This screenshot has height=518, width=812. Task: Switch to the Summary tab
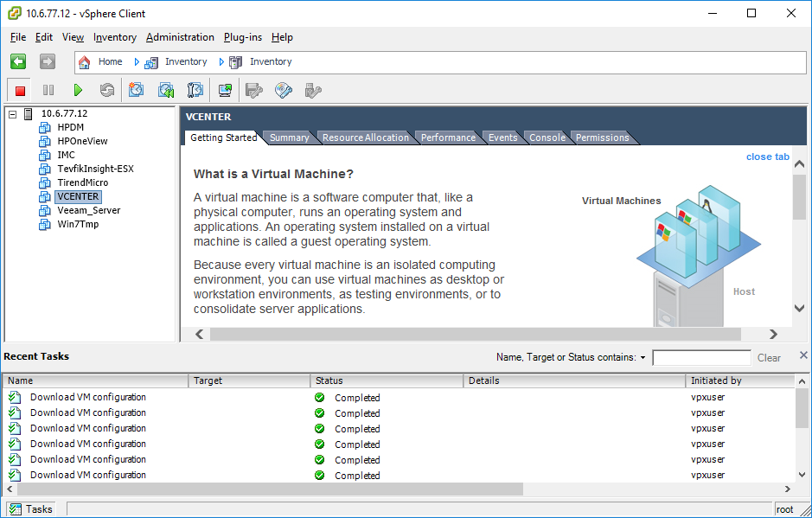[x=289, y=137]
